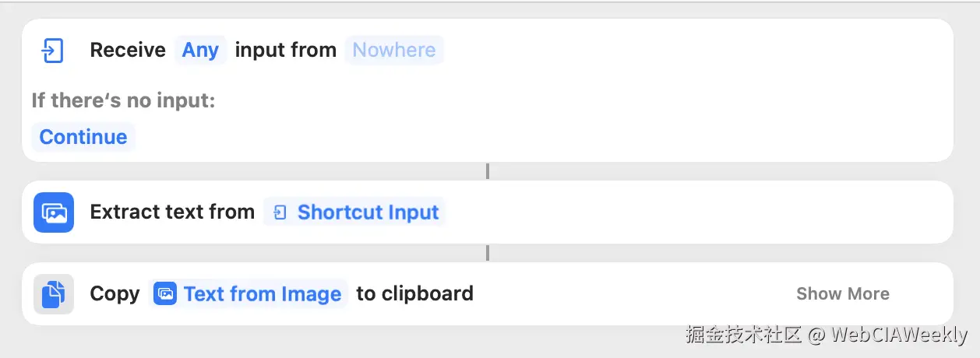Click the "to clipboard" text
The image size is (980, 358).
click(x=414, y=294)
